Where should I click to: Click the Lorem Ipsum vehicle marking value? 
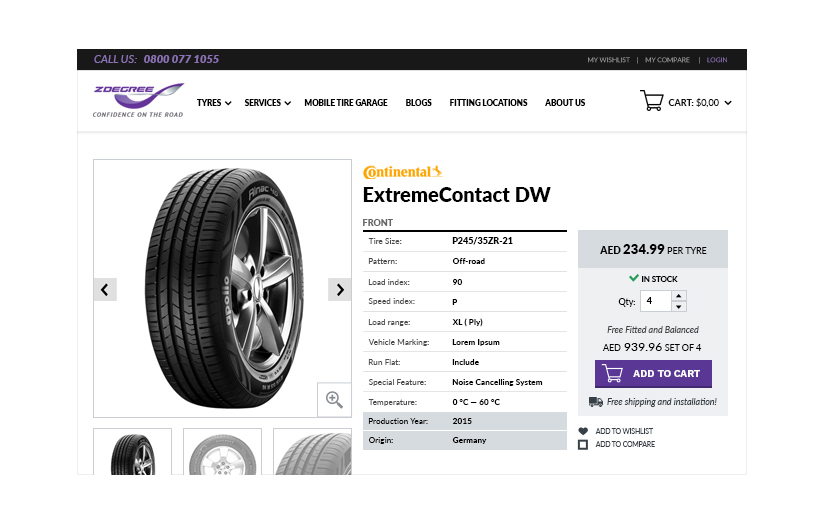(x=476, y=342)
